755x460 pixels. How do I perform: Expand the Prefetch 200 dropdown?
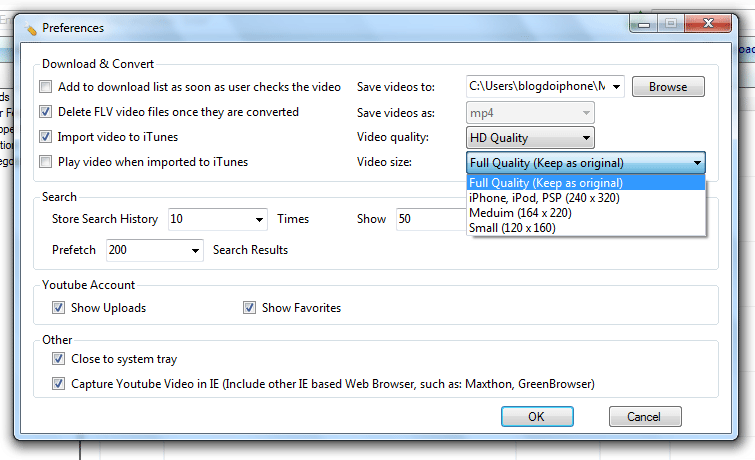coord(195,250)
